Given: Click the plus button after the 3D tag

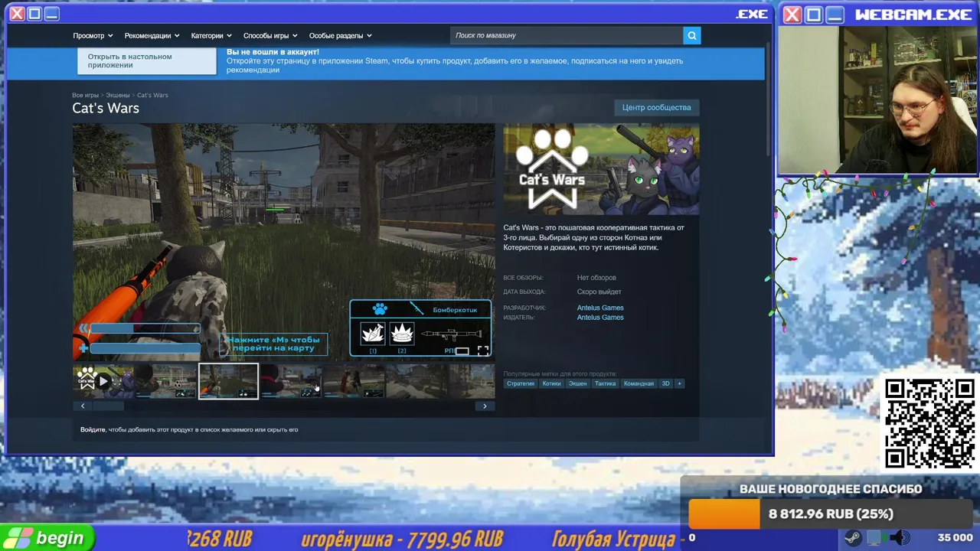Looking at the screenshot, I should tap(679, 383).
